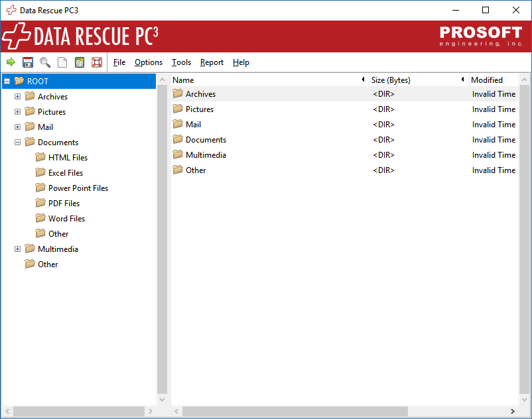Click the PDF Files folder icon in tree
This screenshot has width=532, height=419.
(40, 203)
